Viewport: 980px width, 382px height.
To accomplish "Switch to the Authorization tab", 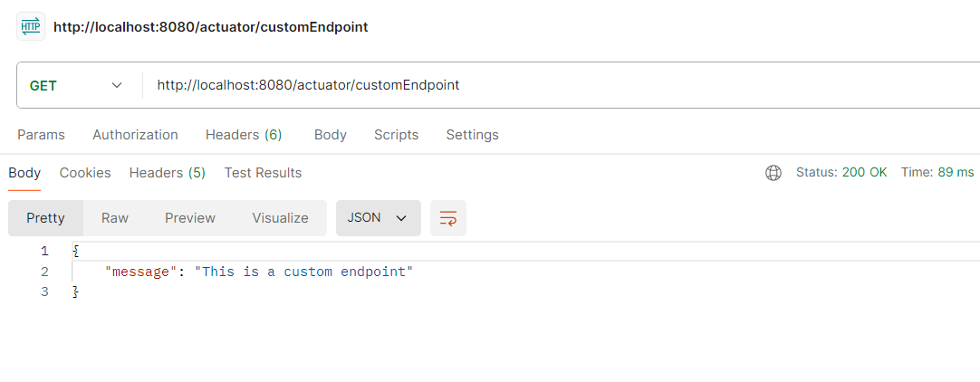I will point(135,135).
